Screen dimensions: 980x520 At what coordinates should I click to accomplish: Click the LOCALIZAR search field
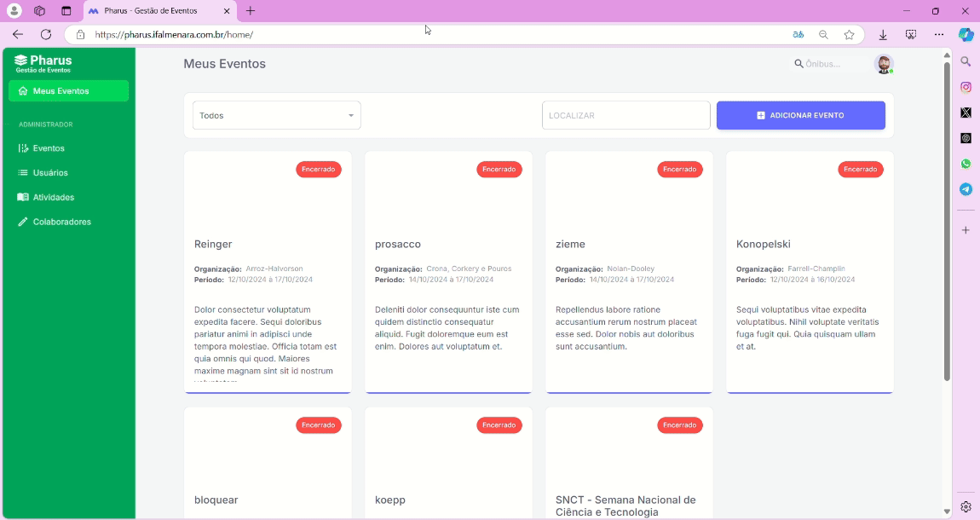[x=625, y=116]
